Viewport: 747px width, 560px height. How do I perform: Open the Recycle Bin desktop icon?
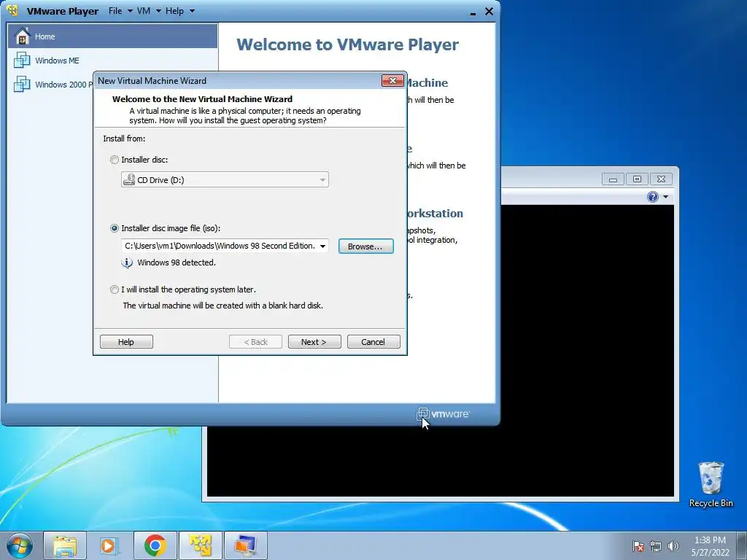[711, 484]
